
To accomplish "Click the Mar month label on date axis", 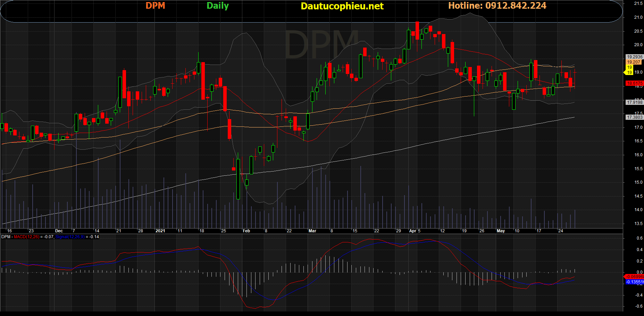I will click(312, 231).
